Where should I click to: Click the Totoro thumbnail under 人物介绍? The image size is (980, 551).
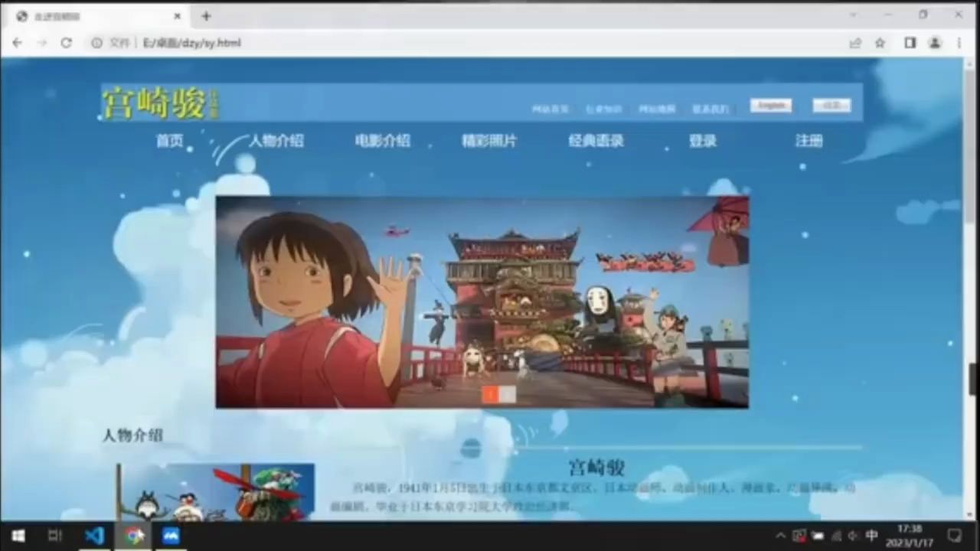(x=216, y=492)
